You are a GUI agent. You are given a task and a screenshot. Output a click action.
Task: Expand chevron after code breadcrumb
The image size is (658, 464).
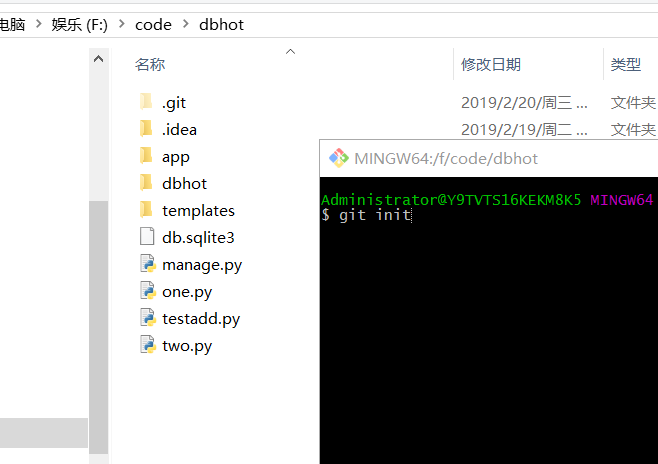[x=185, y=24]
